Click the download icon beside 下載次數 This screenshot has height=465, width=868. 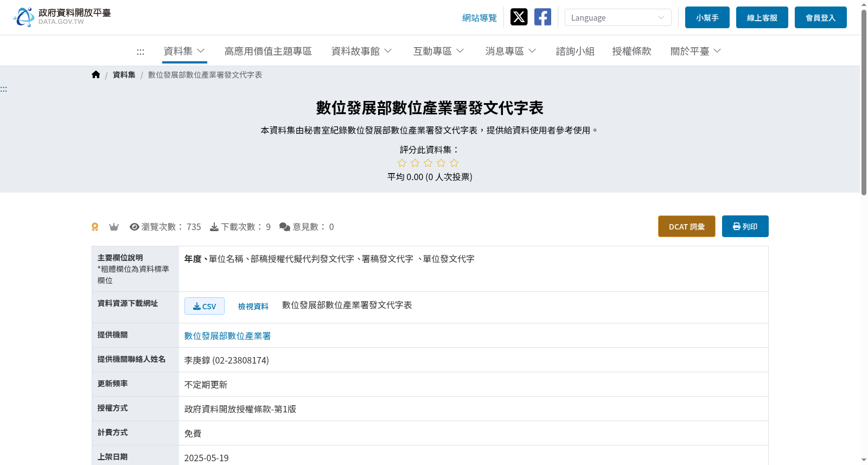tap(214, 227)
